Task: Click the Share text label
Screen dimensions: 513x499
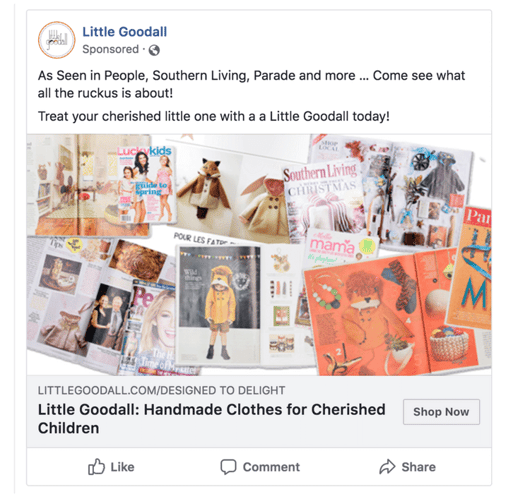Action: pyautogui.click(x=418, y=467)
